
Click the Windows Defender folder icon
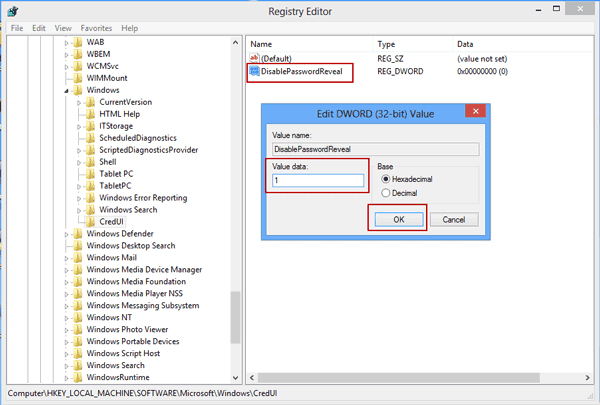(78, 234)
